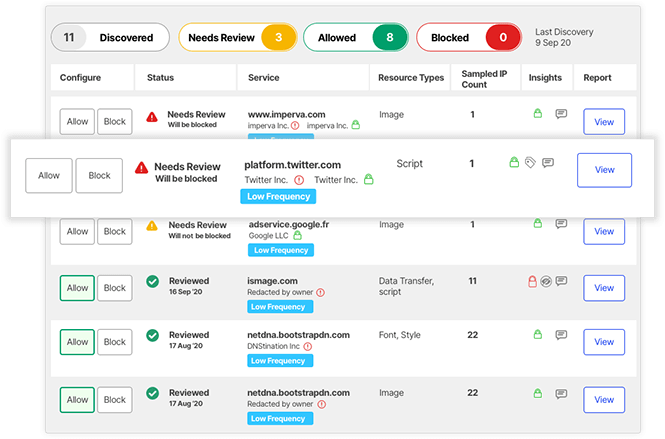Click red warning triangle for platform.twitter.com

tap(141, 168)
